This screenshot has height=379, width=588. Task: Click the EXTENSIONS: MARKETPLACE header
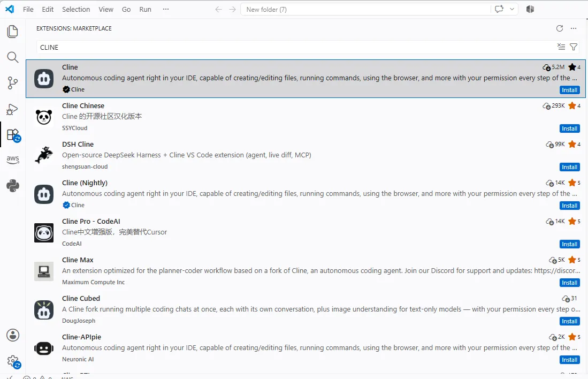click(74, 28)
